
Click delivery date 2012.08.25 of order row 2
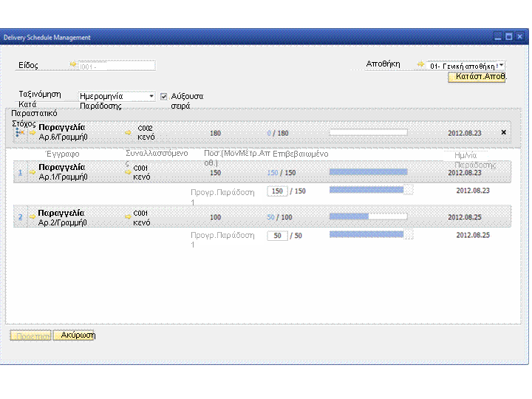coord(465,217)
